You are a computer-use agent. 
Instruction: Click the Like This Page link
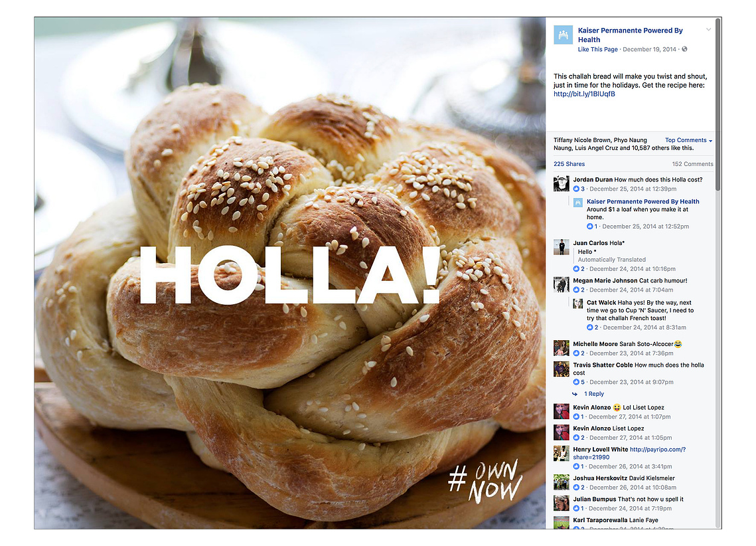tap(597, 49)
